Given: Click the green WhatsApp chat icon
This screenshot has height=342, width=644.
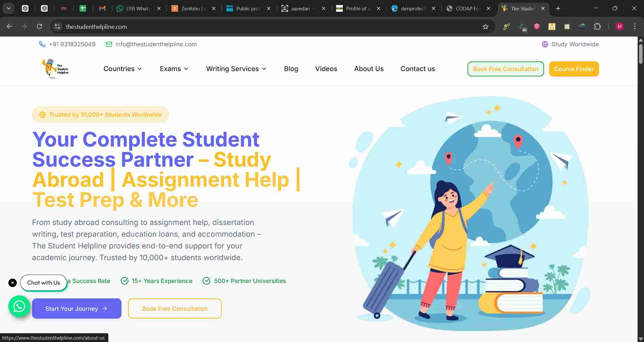Looking at the screenshot, I should 19,306.
